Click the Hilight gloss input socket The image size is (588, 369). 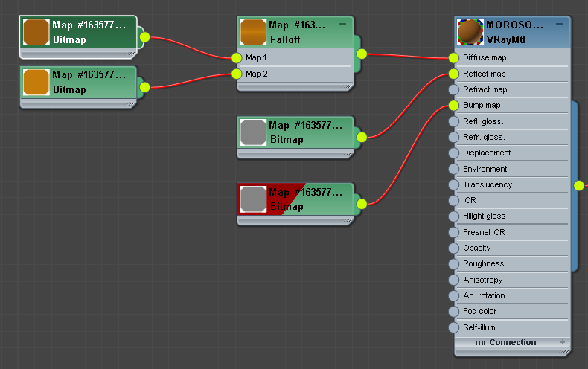[x=454, y=216]
